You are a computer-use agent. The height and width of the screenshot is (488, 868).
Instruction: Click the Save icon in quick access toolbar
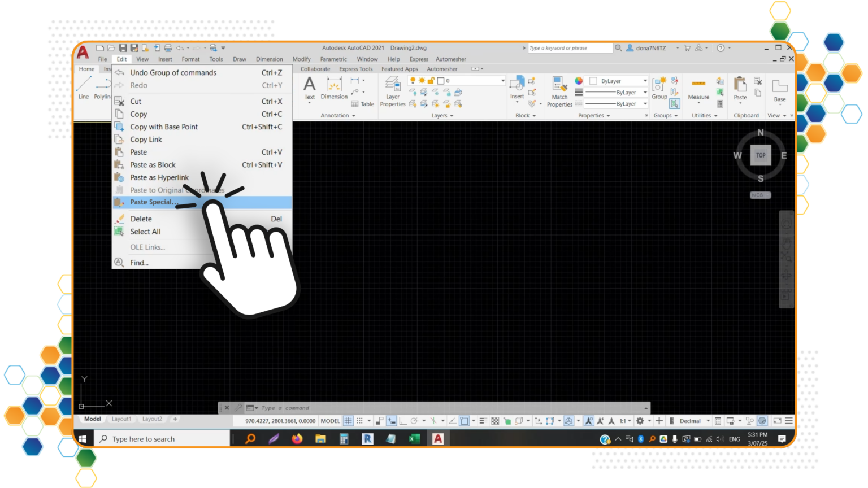click(123, 48)
